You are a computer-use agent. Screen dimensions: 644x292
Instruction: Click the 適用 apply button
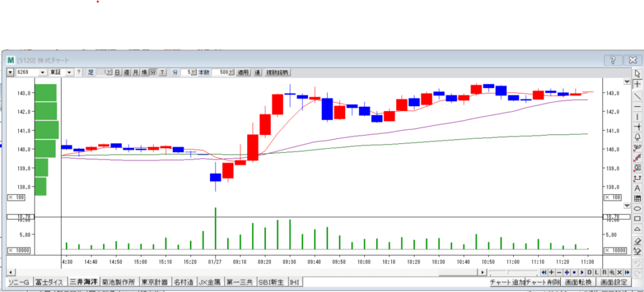[243, 72]
